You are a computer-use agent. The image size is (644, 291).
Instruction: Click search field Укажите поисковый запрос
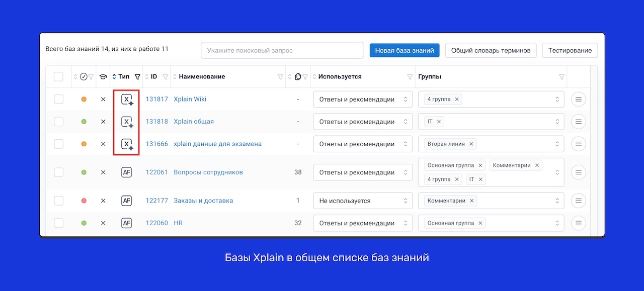(282, 50)
